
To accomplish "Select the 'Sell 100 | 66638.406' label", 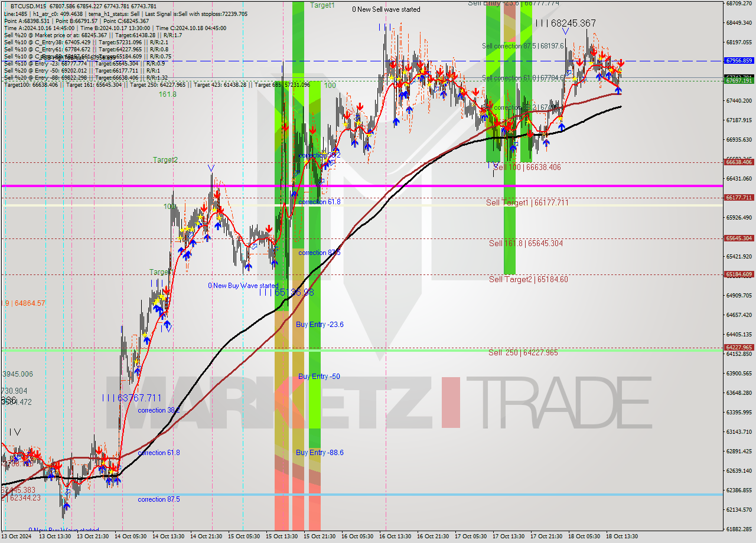I will 527,168.
